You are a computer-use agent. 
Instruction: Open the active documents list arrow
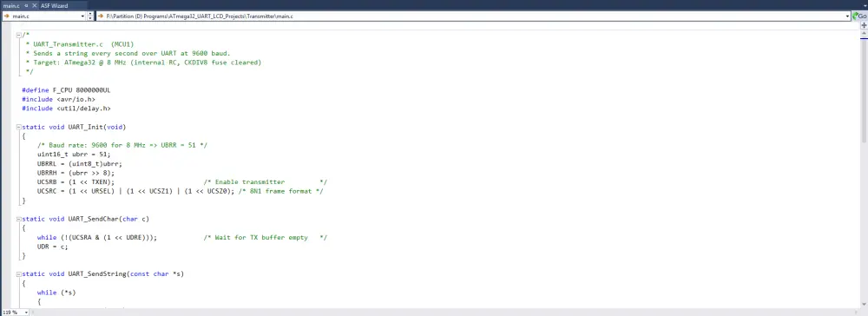865,5
